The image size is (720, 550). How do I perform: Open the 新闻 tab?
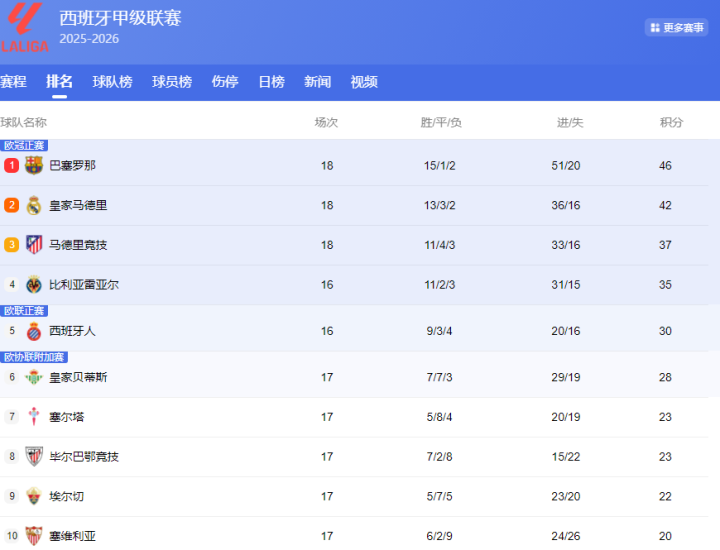pyautogui.click(x=317, y=82)
